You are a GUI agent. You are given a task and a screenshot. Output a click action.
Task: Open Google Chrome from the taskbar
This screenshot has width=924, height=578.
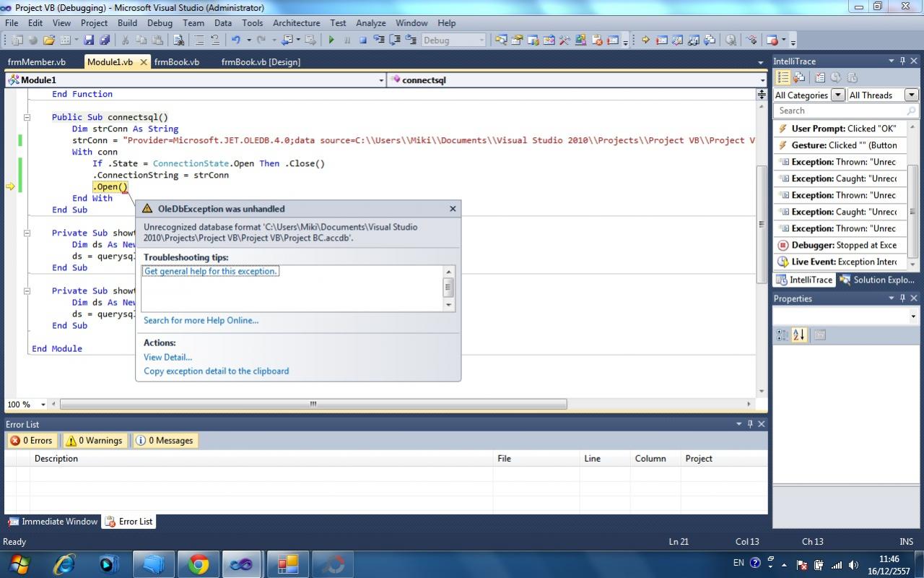point(199,564)
